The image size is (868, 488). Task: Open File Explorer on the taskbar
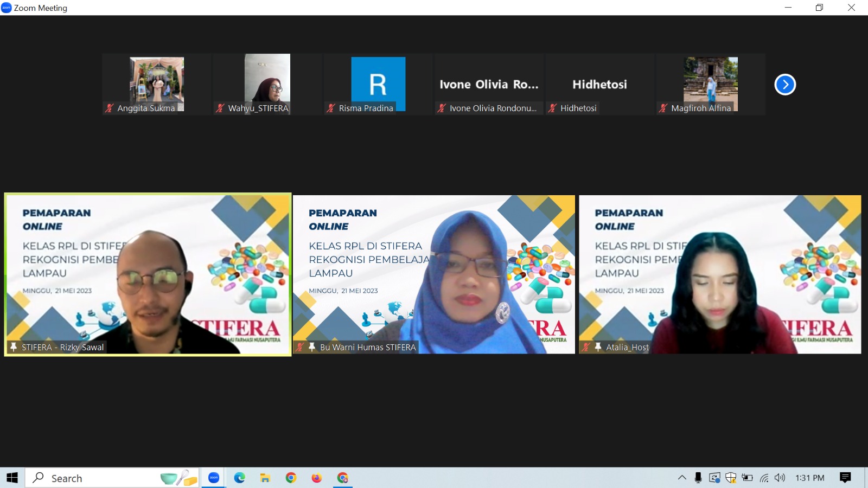(x=265, y=478)
